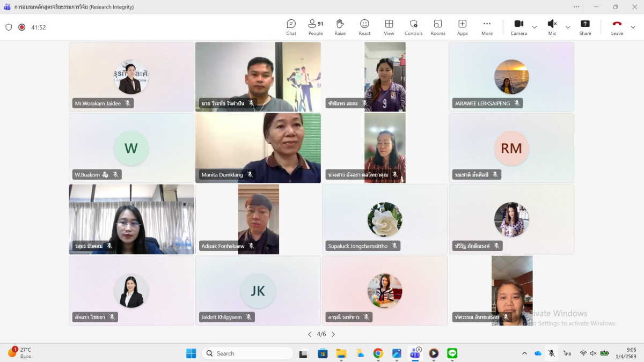644x362 pixels.
Task: Open the Apps panel
Action: (462, 27)
